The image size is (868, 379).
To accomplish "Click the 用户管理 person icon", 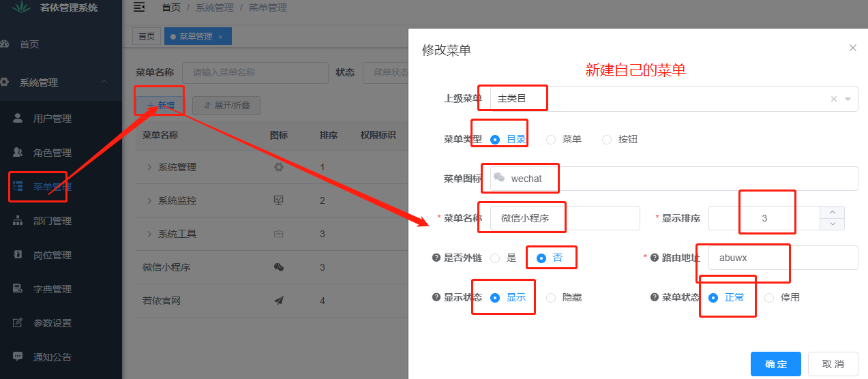I will (x=18, y=118).
